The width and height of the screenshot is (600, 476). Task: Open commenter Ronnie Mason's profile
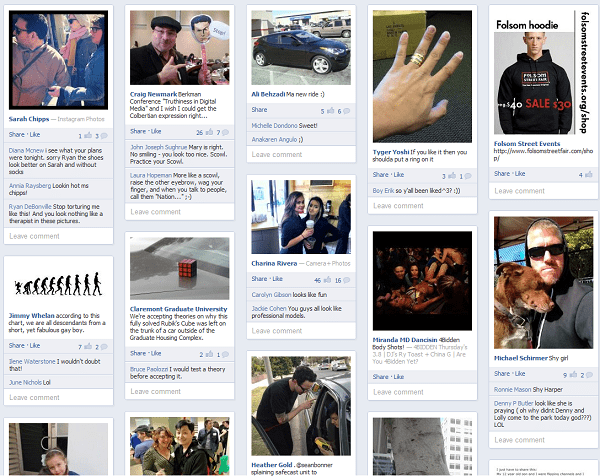pos(512,390)
